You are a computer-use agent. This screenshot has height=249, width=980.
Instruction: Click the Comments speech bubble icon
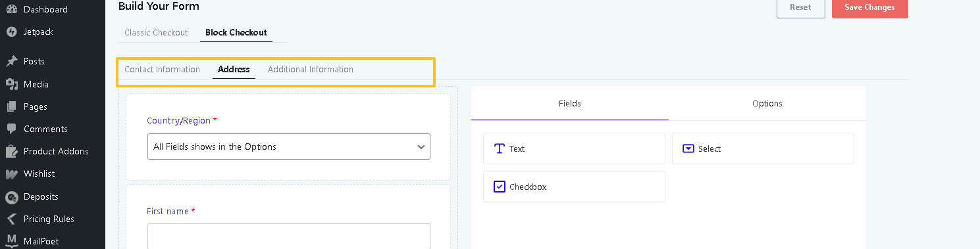point(11,129)
